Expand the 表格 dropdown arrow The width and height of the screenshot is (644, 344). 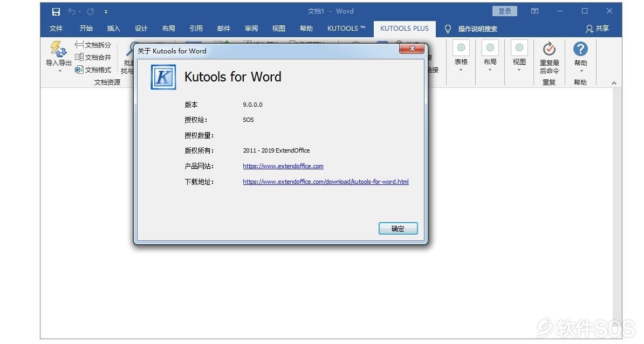pyautogui.click(x=461, y=70)
